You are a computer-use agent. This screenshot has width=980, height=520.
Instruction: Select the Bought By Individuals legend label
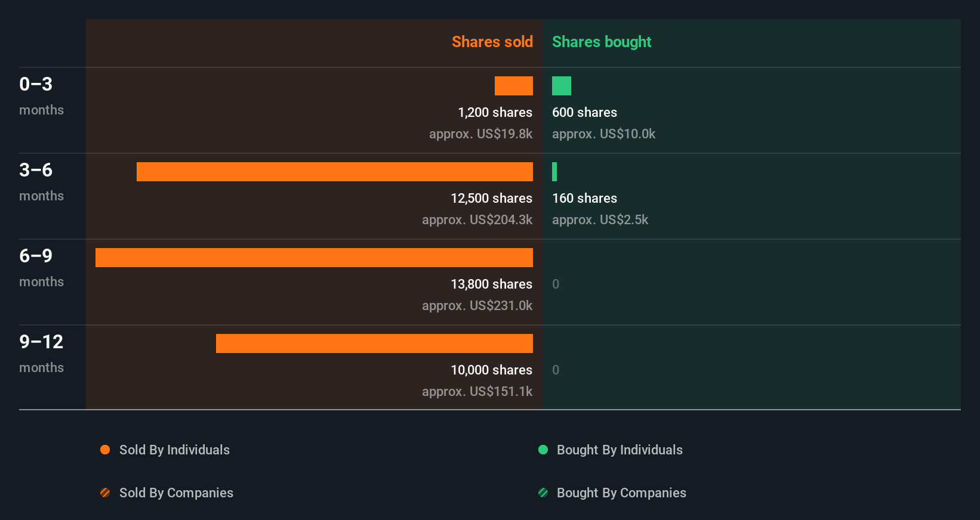620,450
